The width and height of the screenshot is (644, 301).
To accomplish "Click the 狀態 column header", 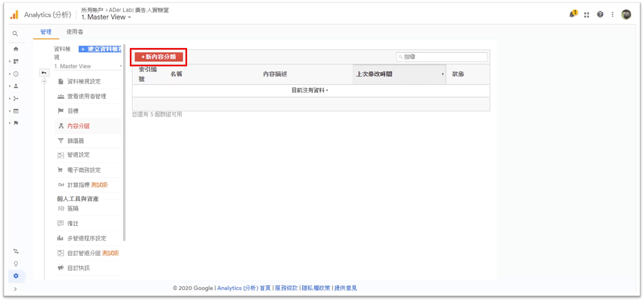I will 458,74.
